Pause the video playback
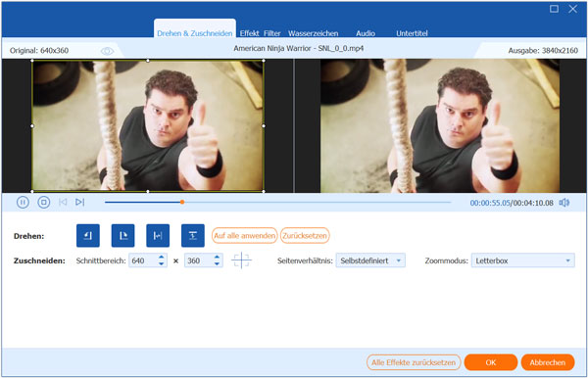This screenshot has height=378, width=588. tap(23, 203)
